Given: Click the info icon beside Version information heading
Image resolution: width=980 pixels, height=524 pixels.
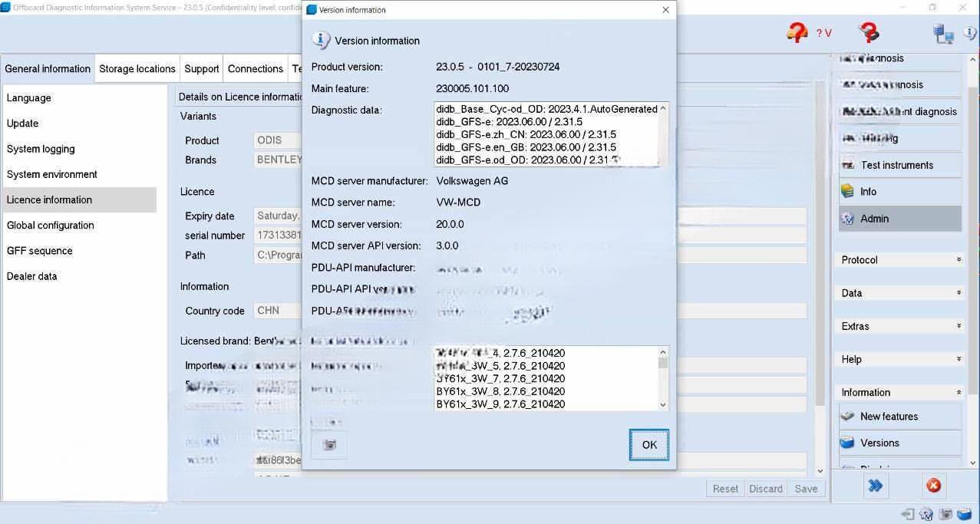Looking at the screenshot, I should (x=321, y=41).
